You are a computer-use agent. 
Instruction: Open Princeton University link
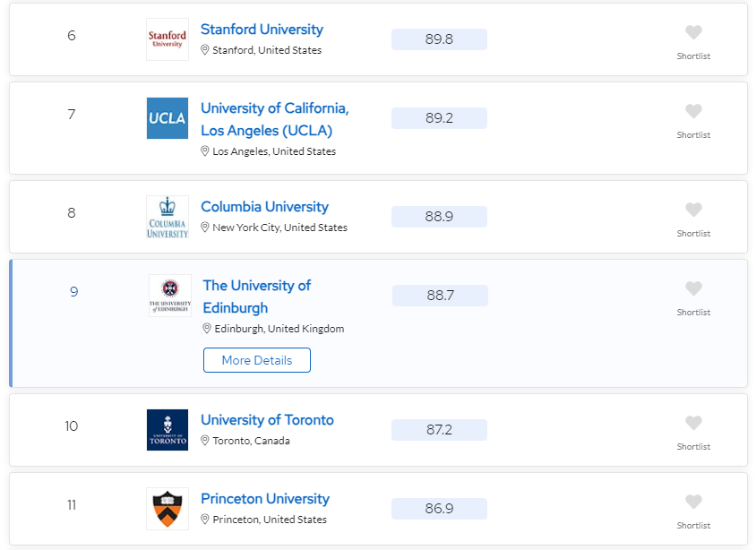(x=265, y=499)
